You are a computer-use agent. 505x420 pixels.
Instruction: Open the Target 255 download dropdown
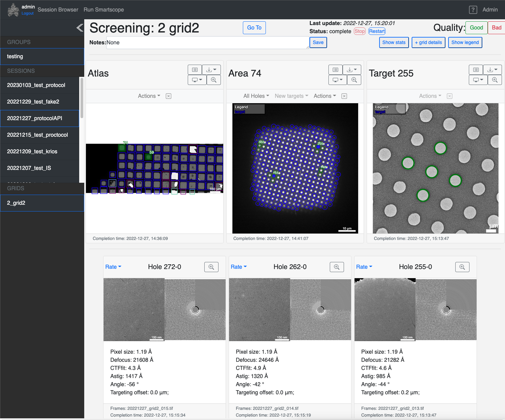pos(492,70)
